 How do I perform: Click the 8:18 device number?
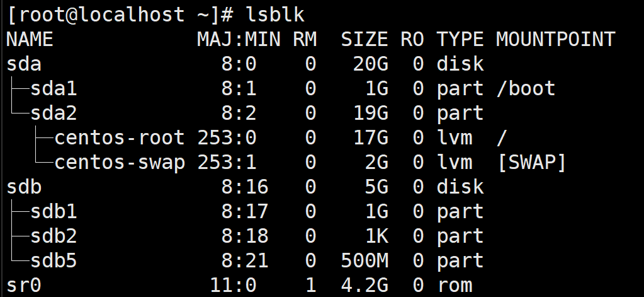tap(245, 236)
